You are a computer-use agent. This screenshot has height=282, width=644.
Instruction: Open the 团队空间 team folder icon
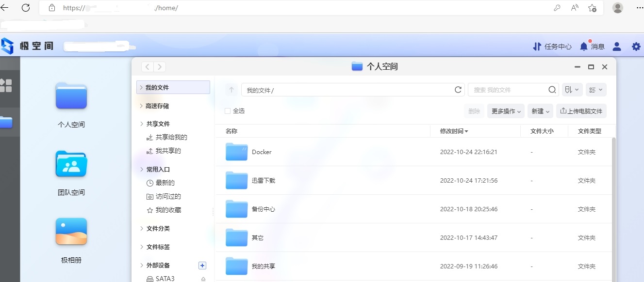(71, 164)
